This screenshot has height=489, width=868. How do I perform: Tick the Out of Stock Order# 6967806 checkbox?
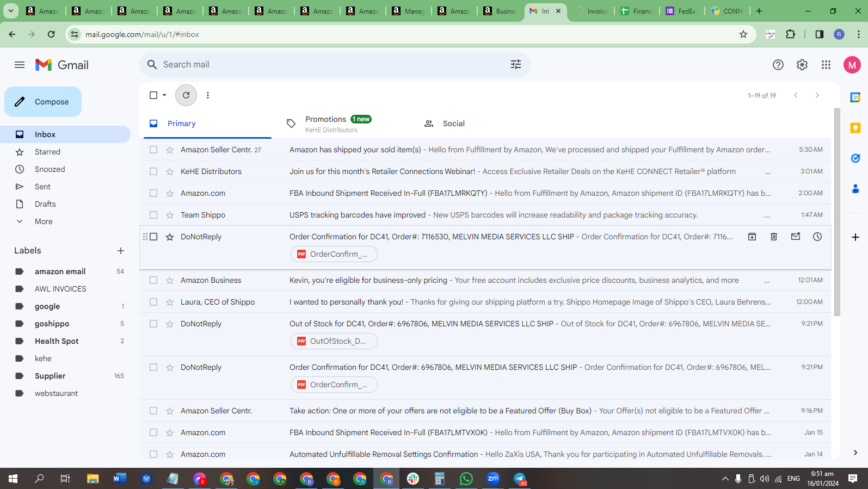click(153, 324)
